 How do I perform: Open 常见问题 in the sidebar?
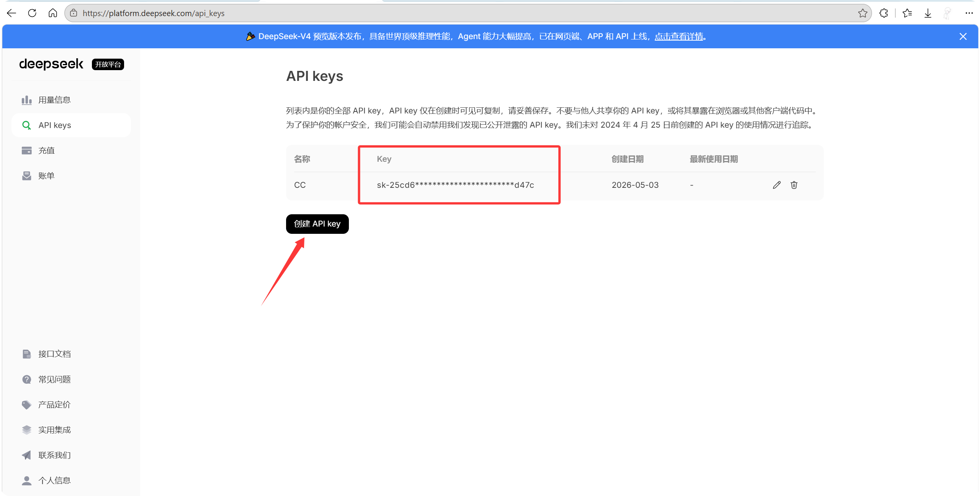coord(71,379)
